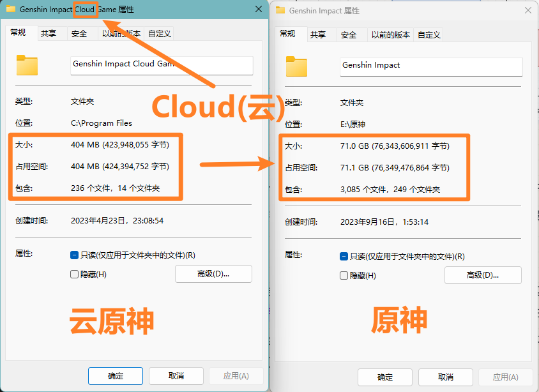539x392 pixels.
Task: Click size value 71.0 GB (76,343,606,911 字节)
Action: pyautogui.click(x=395, y=146)
